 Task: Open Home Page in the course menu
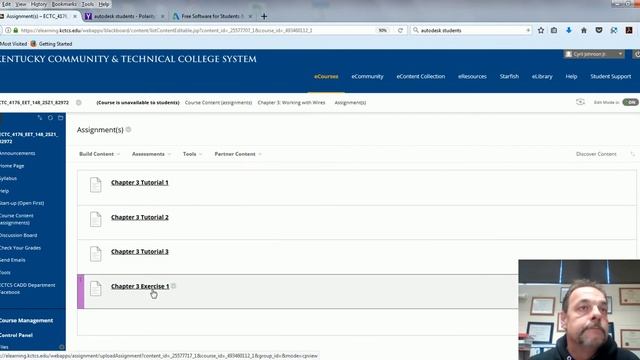pyautogui.click(x=12, y=166)
